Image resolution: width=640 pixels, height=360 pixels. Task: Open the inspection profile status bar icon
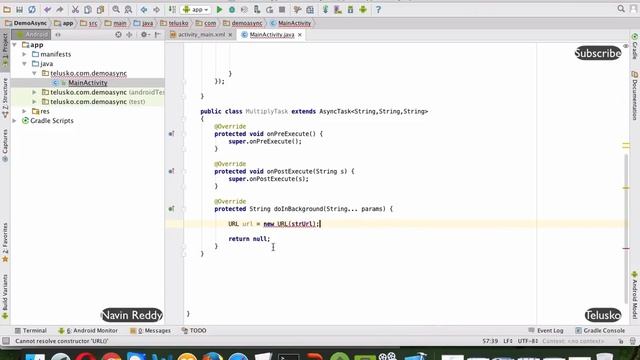click(x=633, y=341)
